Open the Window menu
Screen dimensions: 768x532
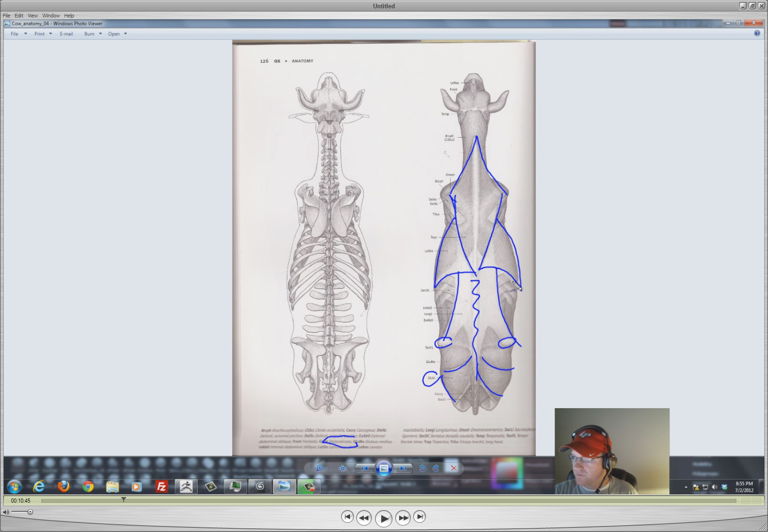(51, 16)
